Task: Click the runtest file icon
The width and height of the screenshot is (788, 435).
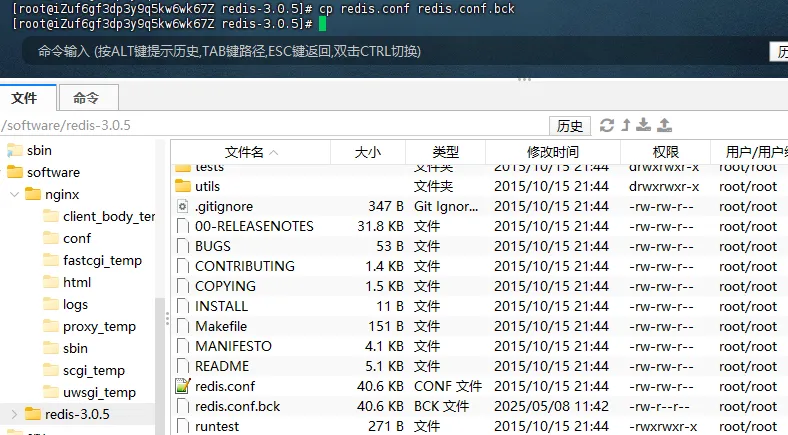Action: [x=183, y=426]
